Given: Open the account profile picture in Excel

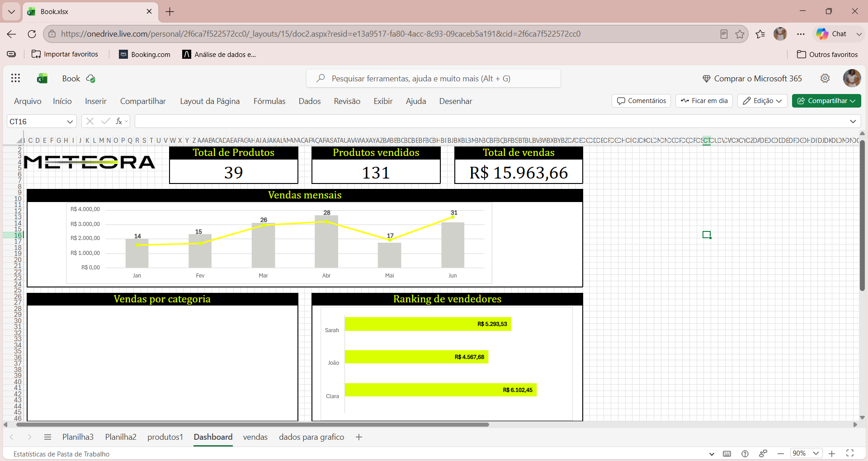Looking at the screenshot, I should coord(852,78).
